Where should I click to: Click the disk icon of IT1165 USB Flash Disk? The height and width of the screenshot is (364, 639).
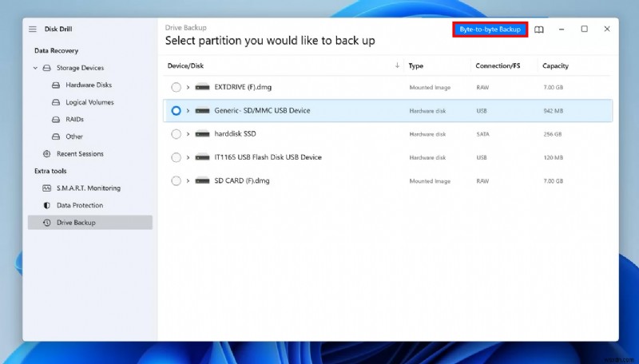pyautogui.click(x=202, y=157)
